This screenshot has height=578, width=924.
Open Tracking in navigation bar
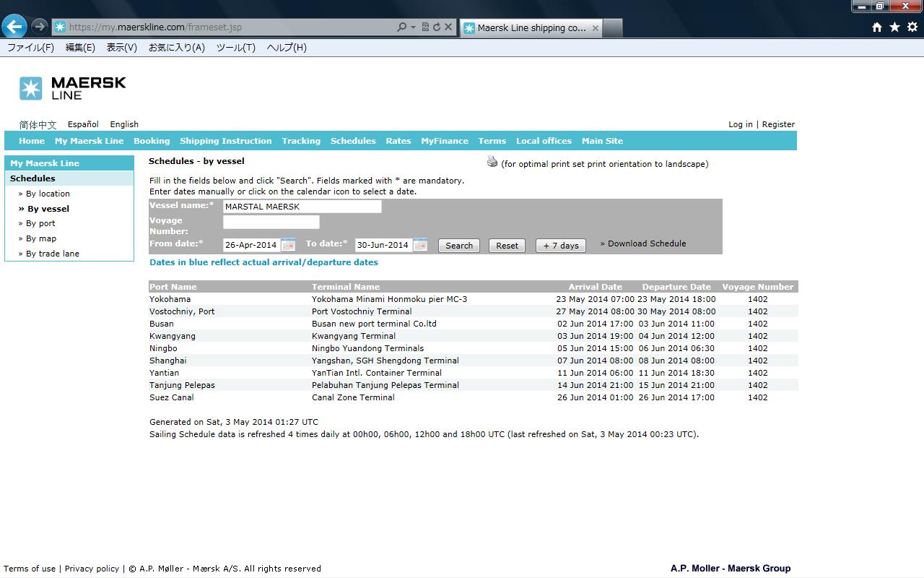point(301,141)
